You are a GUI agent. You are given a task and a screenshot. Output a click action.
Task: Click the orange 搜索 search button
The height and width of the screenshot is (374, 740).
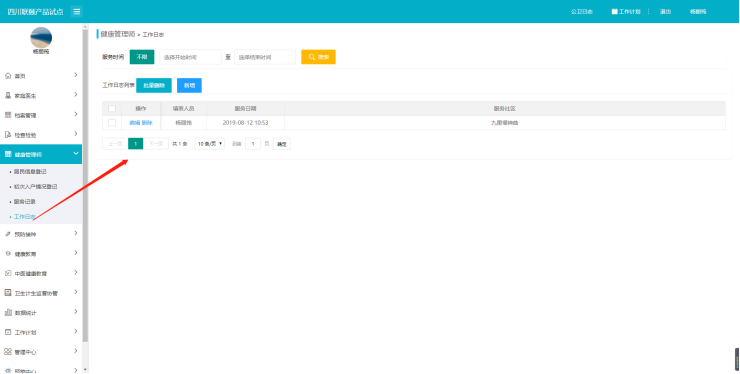319,57
